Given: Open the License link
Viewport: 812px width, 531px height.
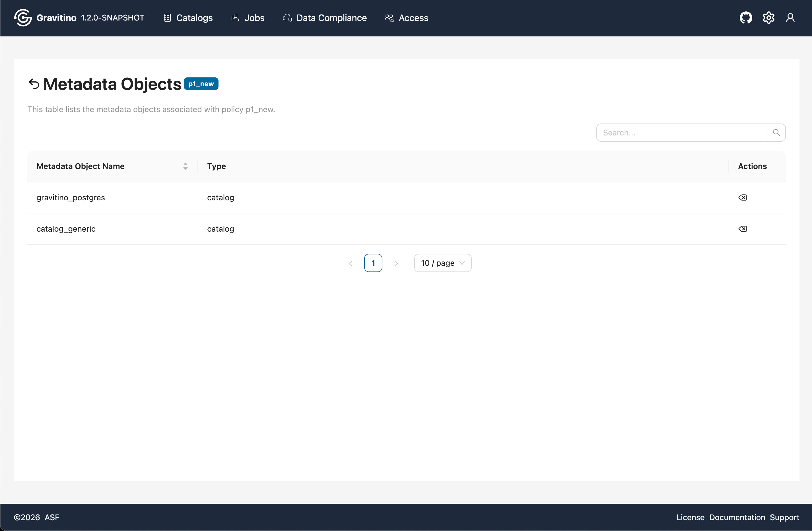Looking at the screenshot, I should (690, 517).
